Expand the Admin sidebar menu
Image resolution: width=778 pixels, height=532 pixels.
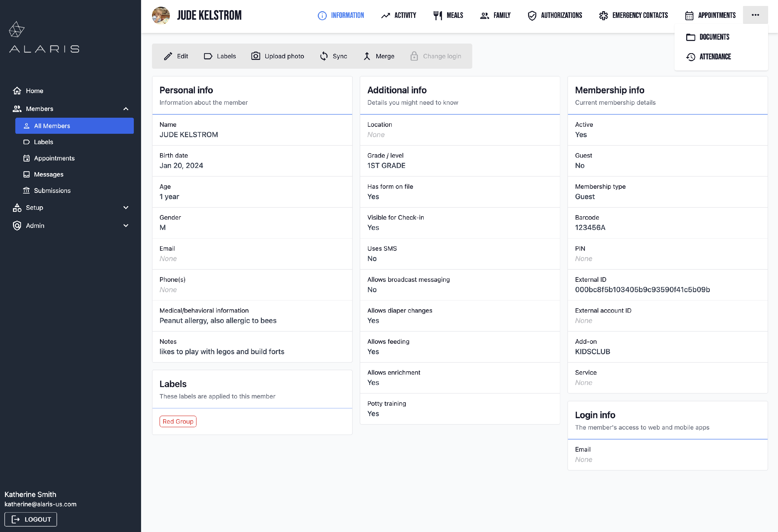tap(126, 226)
